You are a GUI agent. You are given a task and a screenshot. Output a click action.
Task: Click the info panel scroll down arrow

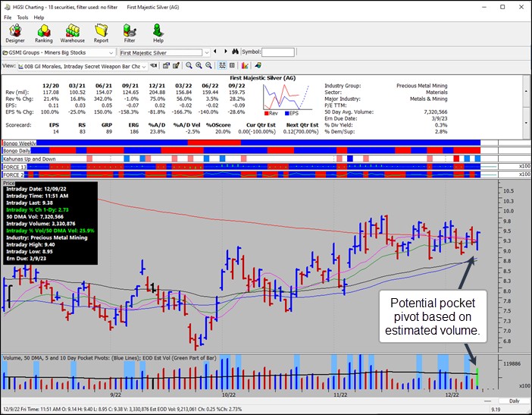click(x=526, y=123)
